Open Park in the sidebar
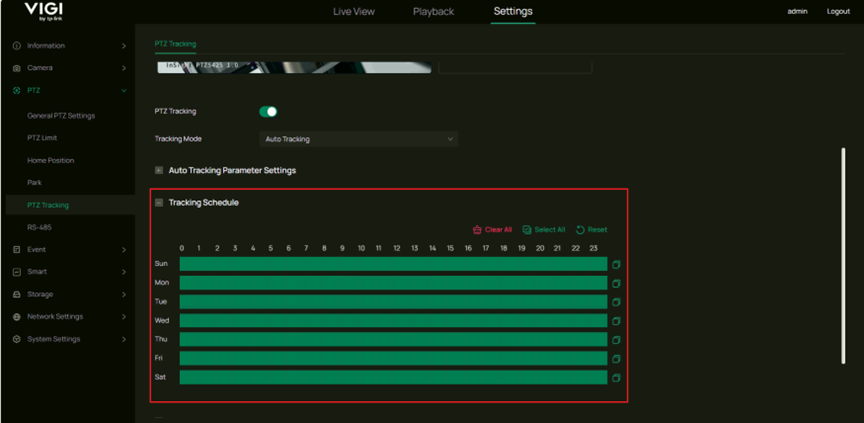Image resolution: width=864 pixels, height=423 pixels. (x=34, y=182)
